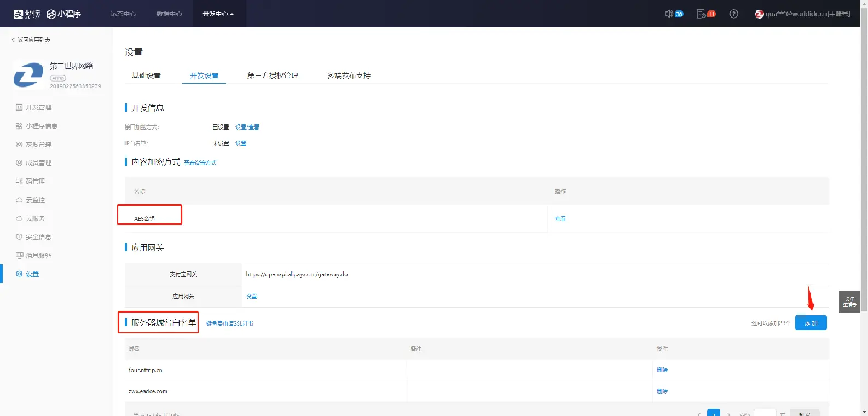Image resolution: width=868 pixels, height=416 pixels.
Task: Open 消息服务 in the sidebar
Action: 38,256
